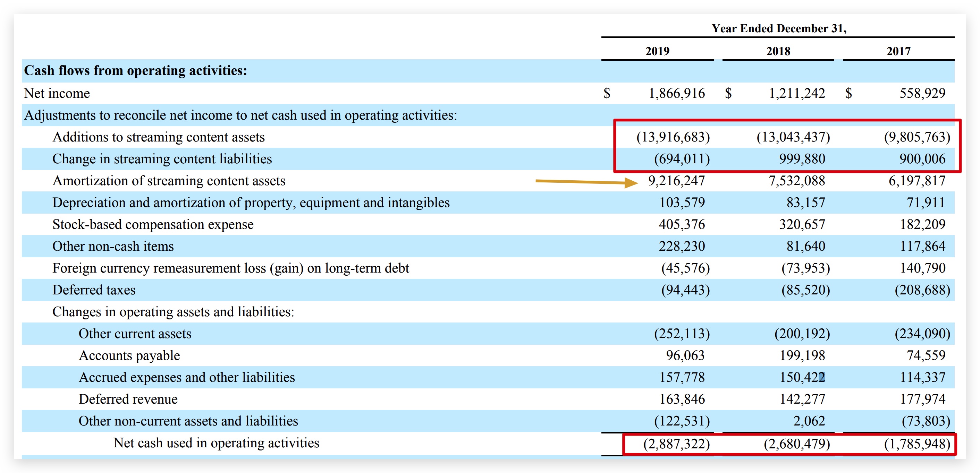Click the 2017 foreign currency remeasurement value 140,790
Screen dimensions: 980x473
(x=922, y=268)
